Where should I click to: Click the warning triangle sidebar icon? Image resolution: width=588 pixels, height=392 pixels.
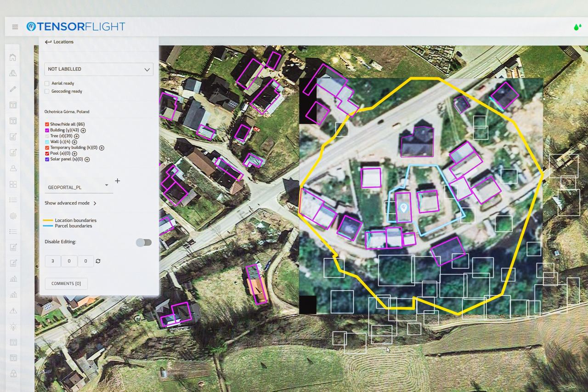(x=13, y=311)
